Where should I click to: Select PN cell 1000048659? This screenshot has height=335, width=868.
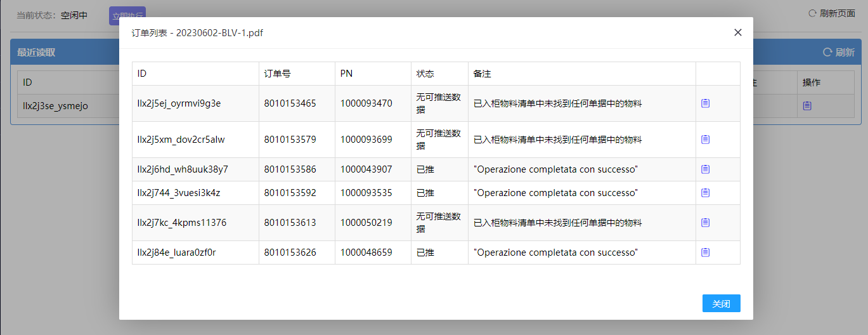click(x=366, y=253)
